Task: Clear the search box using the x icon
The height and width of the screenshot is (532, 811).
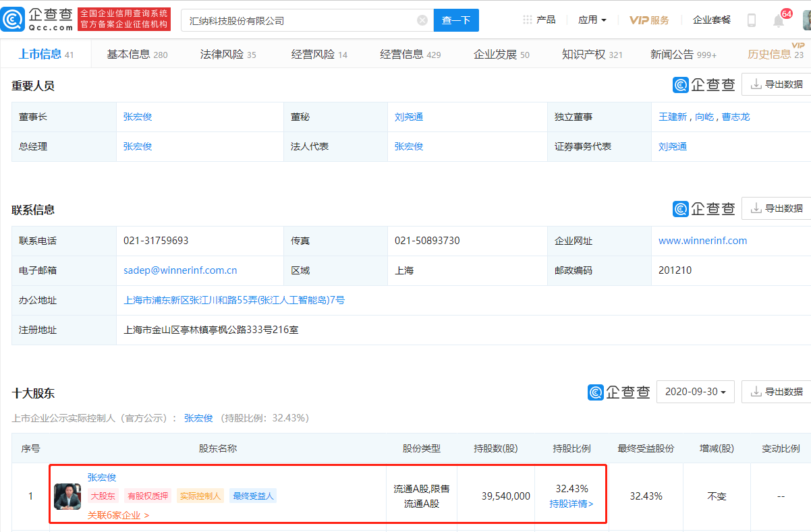Action: click(422, 20)
